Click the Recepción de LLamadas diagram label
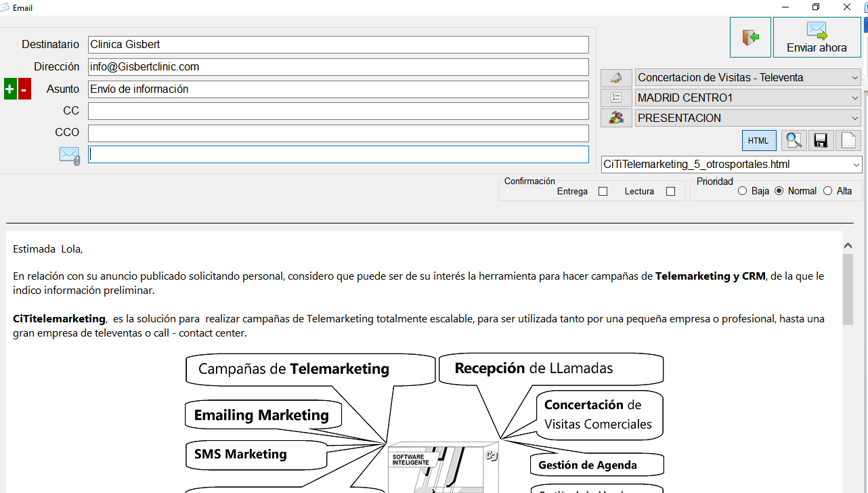Screen dimensions: 868x493 tap(534, 368)
